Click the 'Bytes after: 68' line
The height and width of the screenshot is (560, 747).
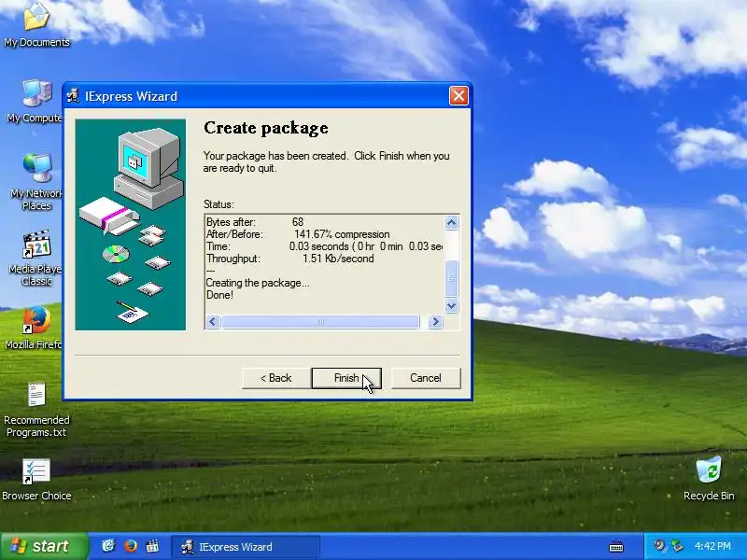coord(254,222)
